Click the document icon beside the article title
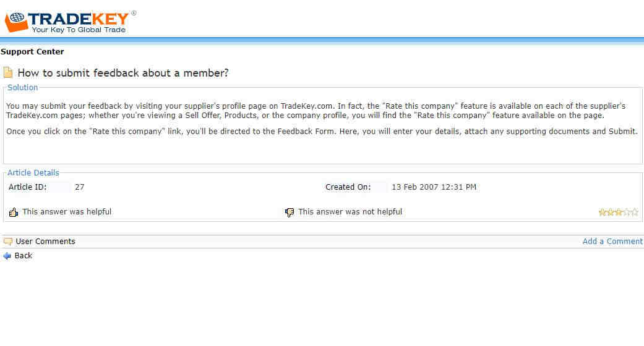The width and height of the screenshot is (644, 346). coord(8,73)
